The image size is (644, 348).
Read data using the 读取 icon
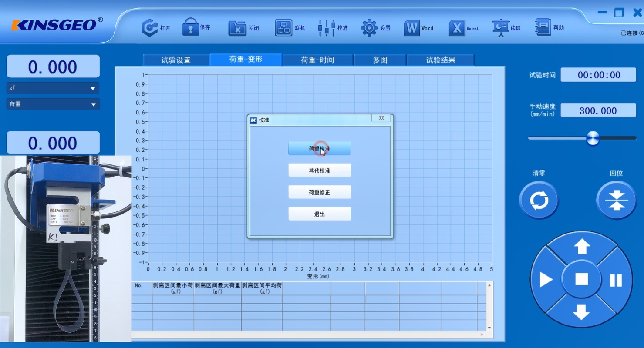(x=501, y=27)
